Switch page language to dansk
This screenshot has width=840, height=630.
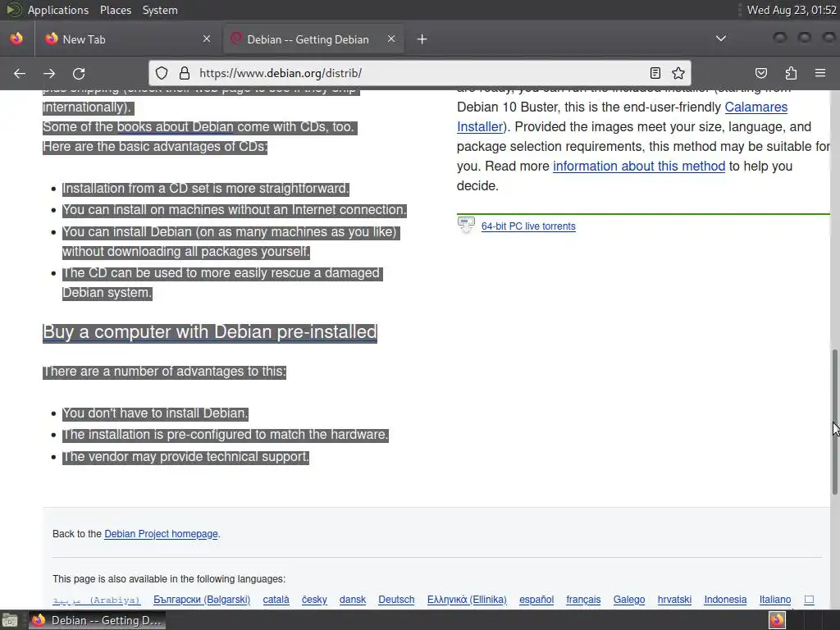[353, 600]
